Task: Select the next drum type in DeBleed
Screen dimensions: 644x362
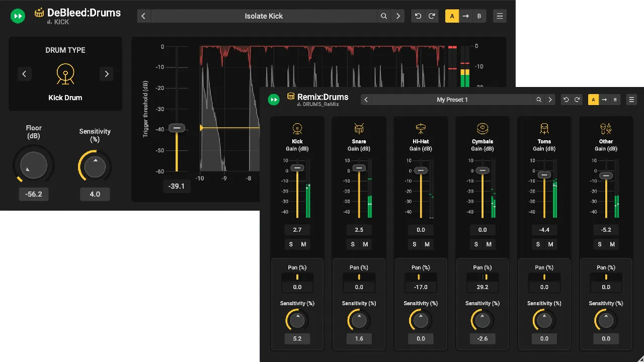Action: (x=106, y=74)
